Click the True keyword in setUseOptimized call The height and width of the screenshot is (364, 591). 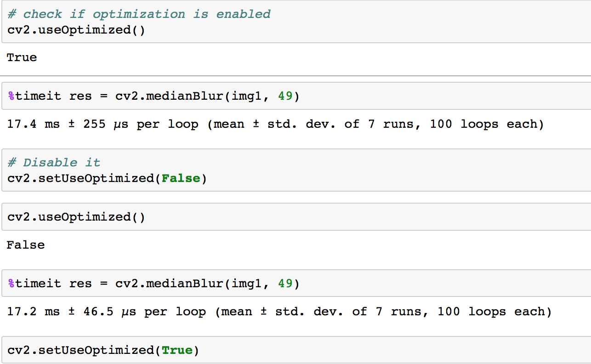pyautogui.click(x=177, y=350)
